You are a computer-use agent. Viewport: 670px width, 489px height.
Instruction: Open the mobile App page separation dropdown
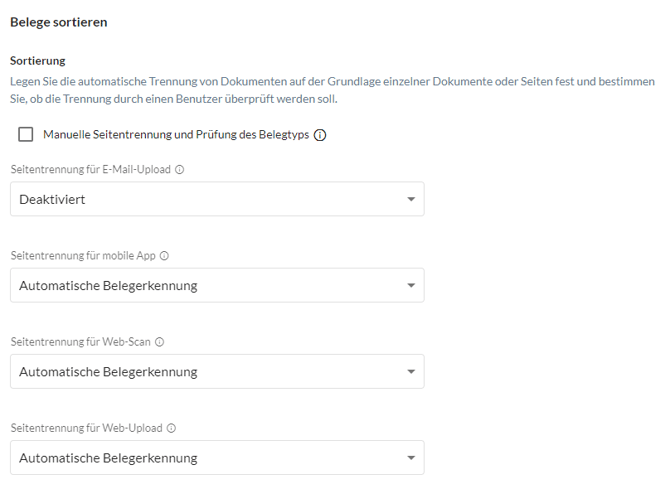[x=217, y=286]
